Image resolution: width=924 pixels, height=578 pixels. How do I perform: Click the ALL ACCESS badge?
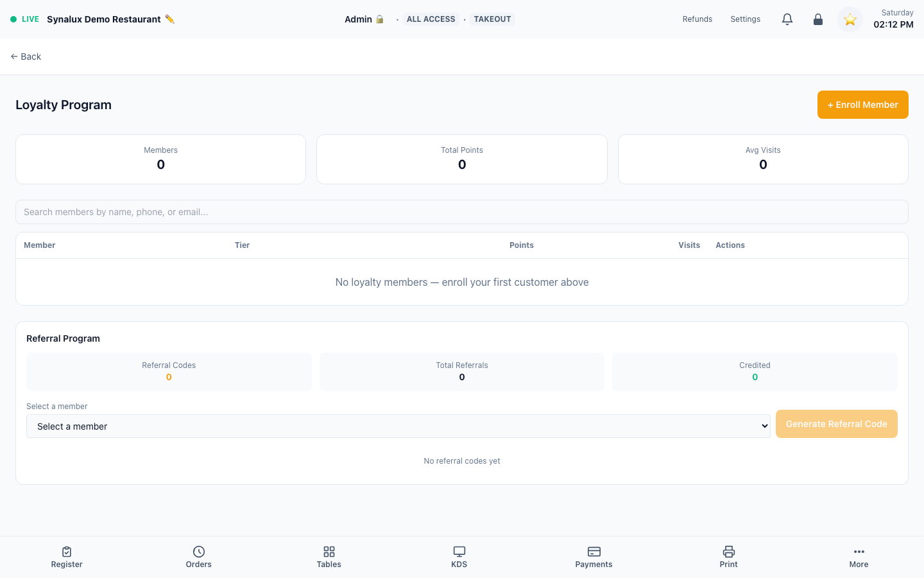[431, 19]
